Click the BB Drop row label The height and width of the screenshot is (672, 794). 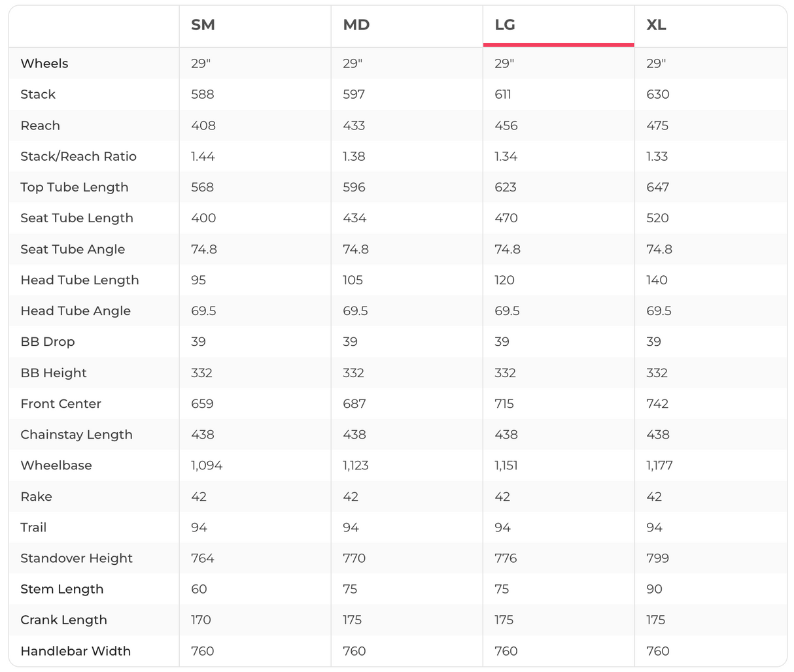point(48,342)
